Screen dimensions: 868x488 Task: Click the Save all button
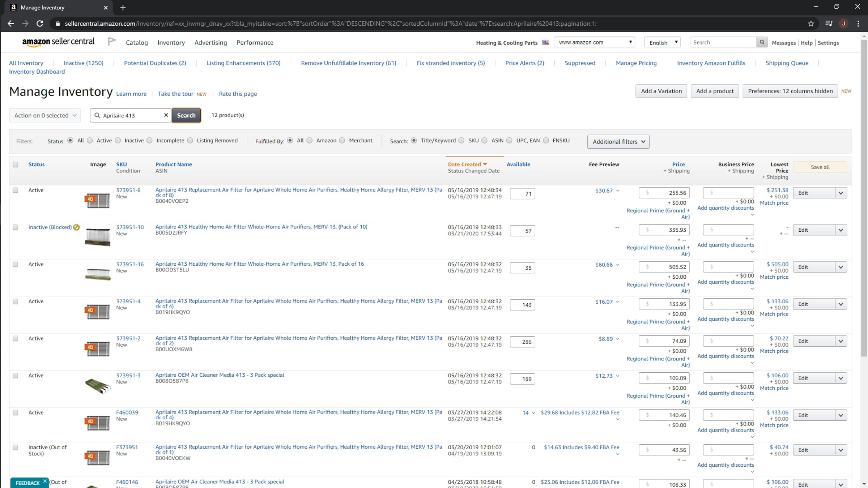tap(820, 167)
